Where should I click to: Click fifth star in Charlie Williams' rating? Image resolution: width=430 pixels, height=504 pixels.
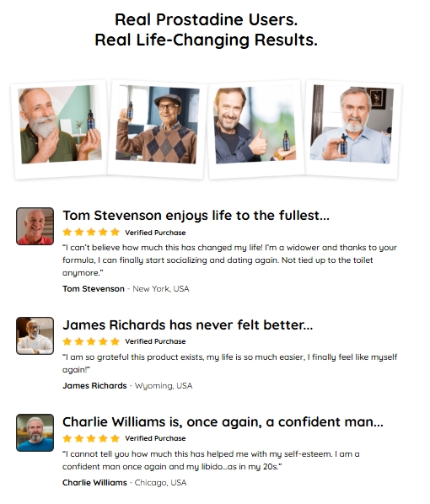click(115, 438)
